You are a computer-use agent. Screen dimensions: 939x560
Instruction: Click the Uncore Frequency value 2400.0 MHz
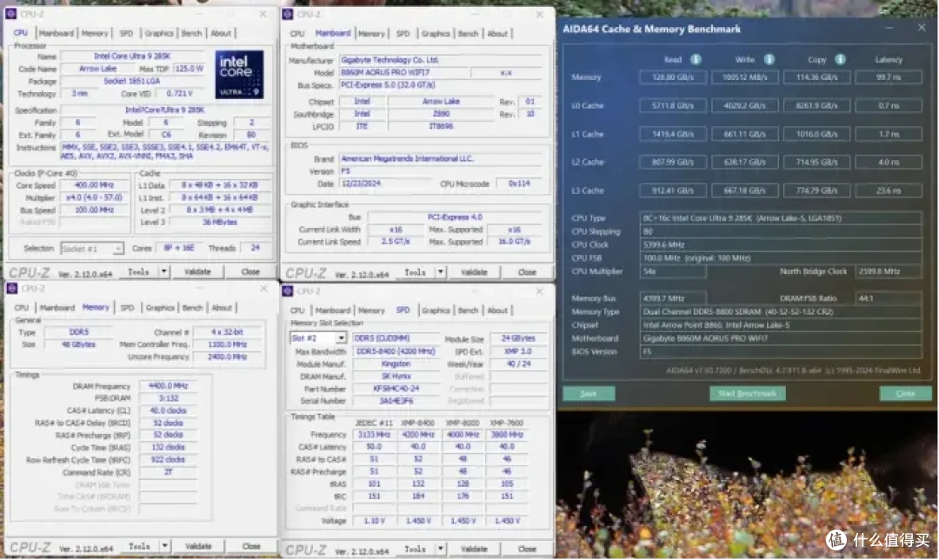pyautogui.click(x=228, y=357)
